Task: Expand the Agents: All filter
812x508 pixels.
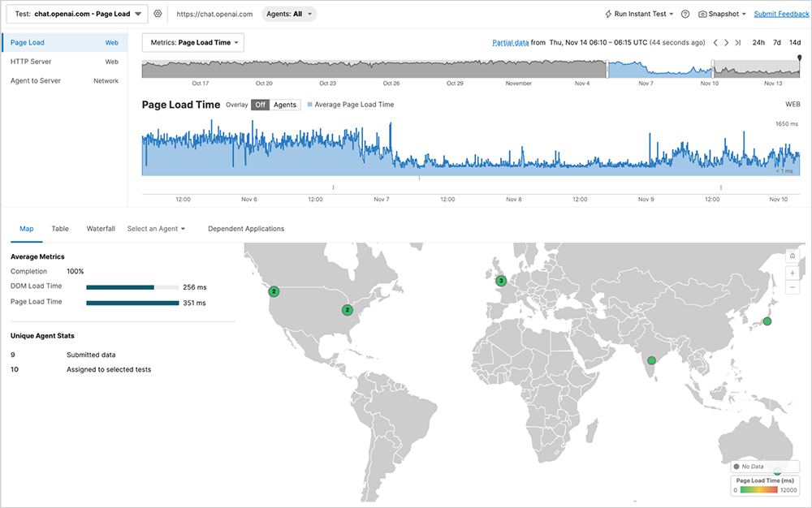Action: click(289, 14)
